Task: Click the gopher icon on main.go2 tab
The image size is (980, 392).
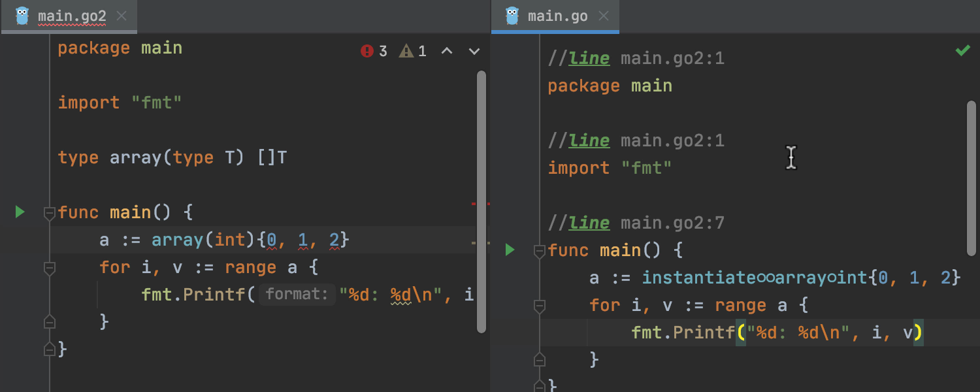Action: (22, 16)
